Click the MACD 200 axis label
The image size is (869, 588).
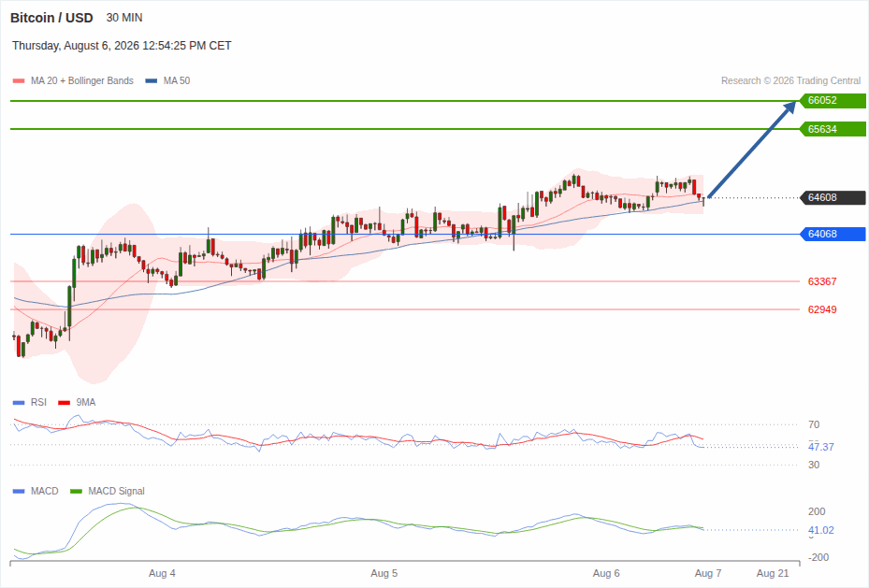pyautogui.click(x=817, y=511)
